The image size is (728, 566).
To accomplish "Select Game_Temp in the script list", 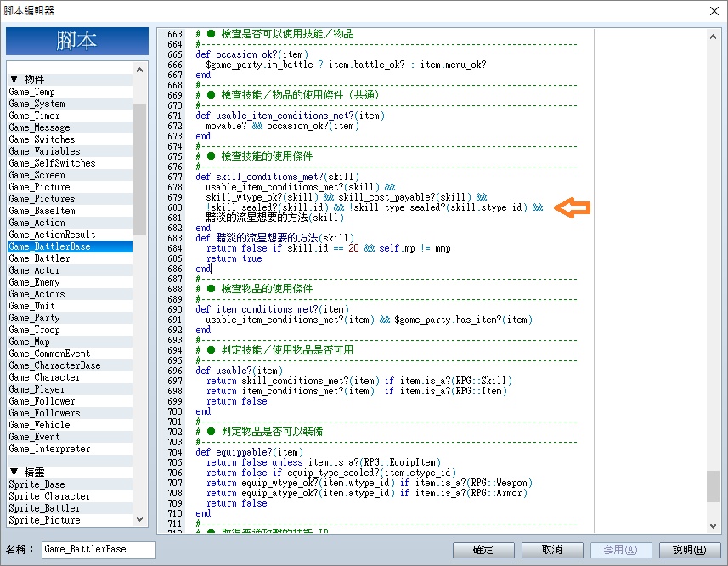I will [x=71, y=92].
